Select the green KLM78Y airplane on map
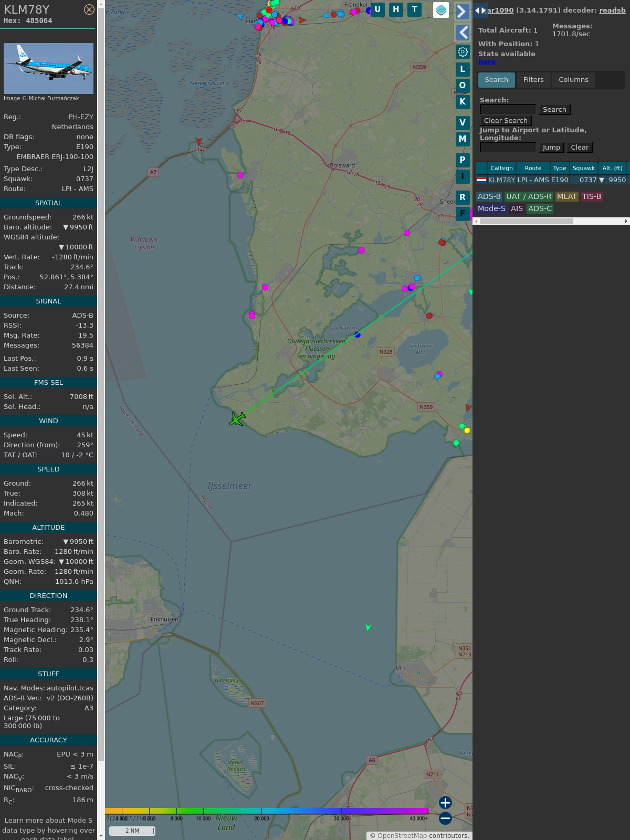This screenshot has width=630, height=840. [237, 418]
